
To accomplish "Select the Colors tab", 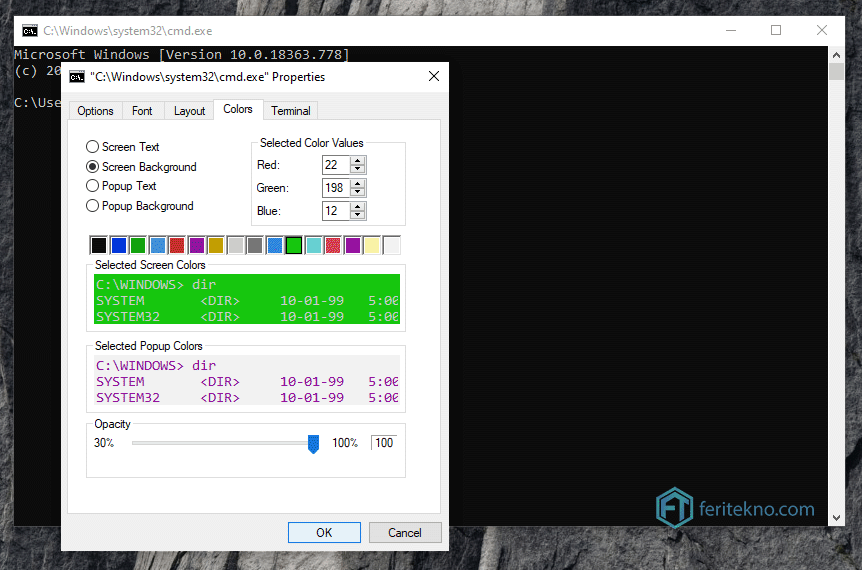I will tap(238, 109).
